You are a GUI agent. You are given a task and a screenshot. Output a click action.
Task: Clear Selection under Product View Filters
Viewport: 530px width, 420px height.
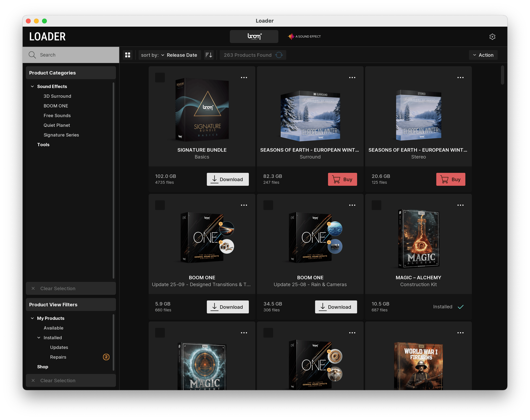71,380
